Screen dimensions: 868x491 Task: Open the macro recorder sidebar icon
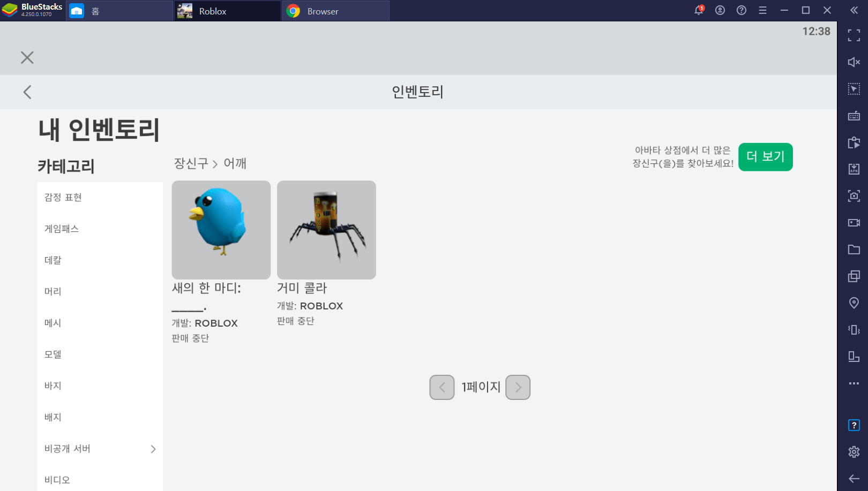pyautogui.click(x=854, y=142)
